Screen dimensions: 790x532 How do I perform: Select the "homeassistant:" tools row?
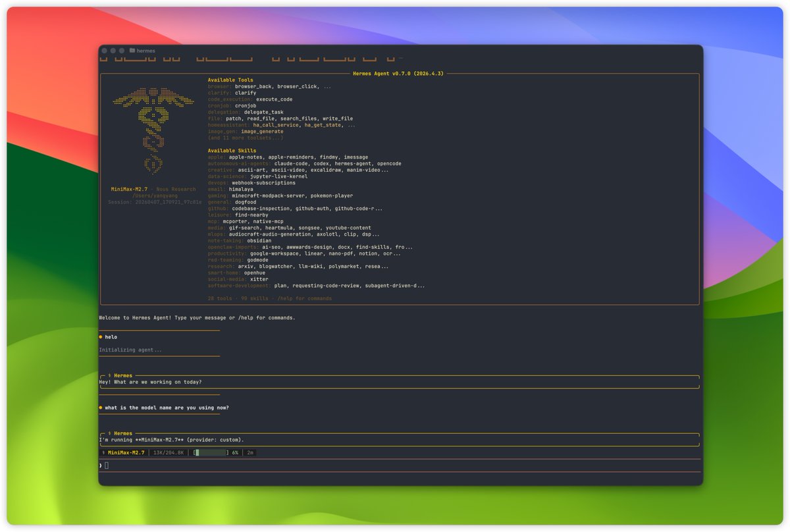point(282,125)
